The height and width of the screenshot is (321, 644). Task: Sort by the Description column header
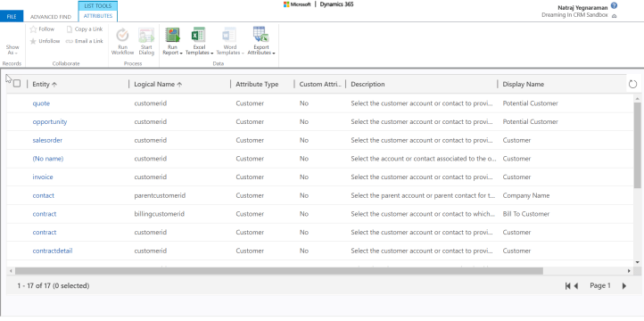[x=367, y=84]
